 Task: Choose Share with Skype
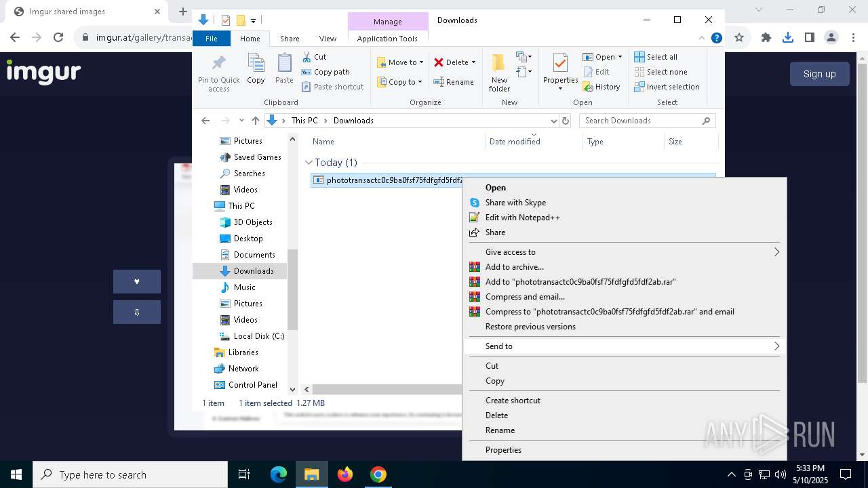(x=515, y=203)
